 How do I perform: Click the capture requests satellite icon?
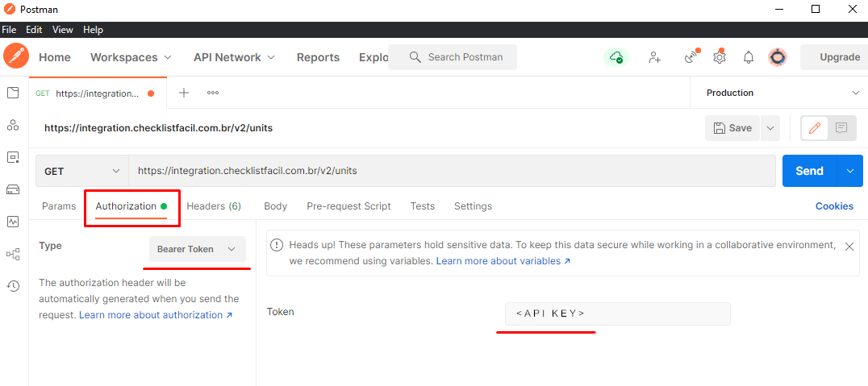(x=691, y=57)
